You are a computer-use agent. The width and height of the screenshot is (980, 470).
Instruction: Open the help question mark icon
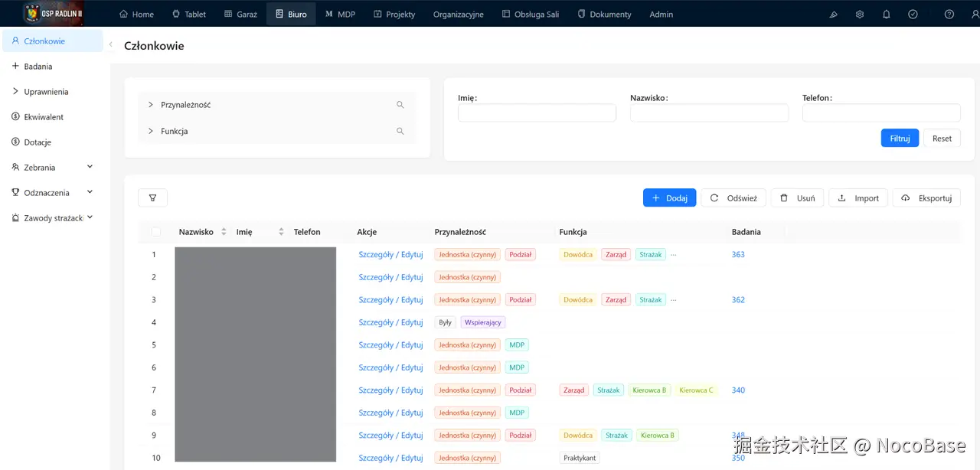pos(949,15)
